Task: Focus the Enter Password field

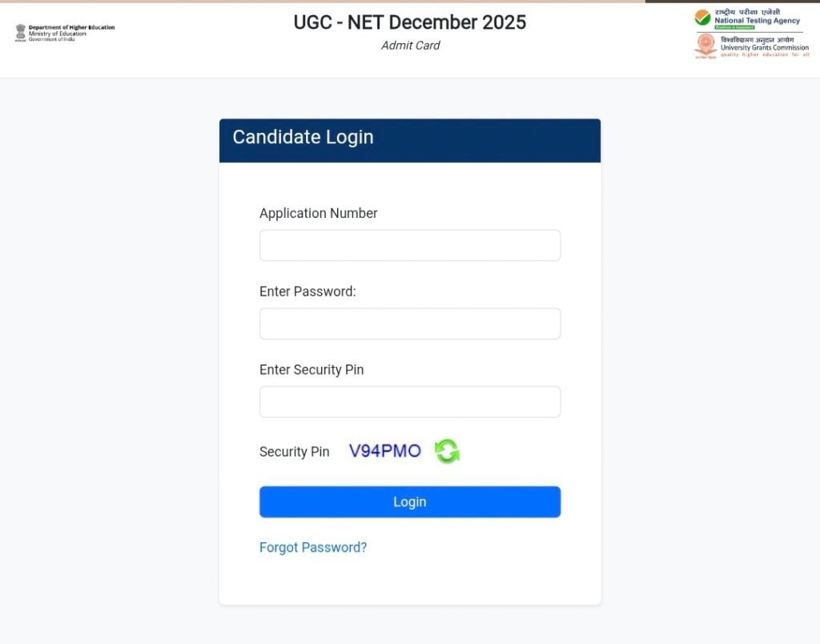Action: 410,324
